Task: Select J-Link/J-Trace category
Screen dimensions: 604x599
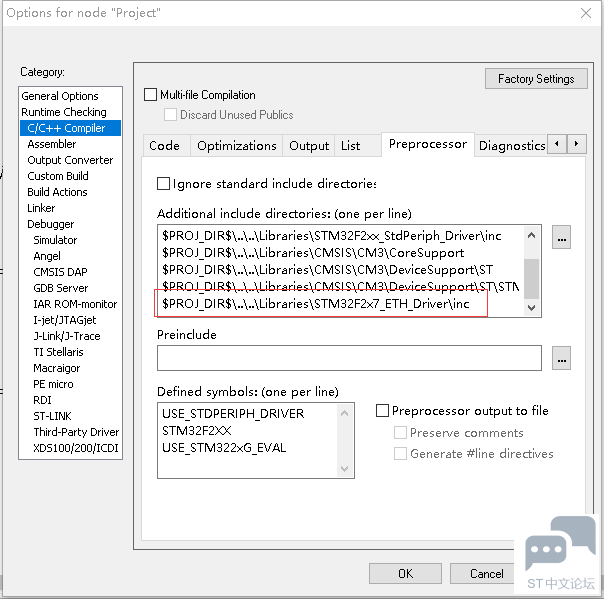Action: pos(67,336)
